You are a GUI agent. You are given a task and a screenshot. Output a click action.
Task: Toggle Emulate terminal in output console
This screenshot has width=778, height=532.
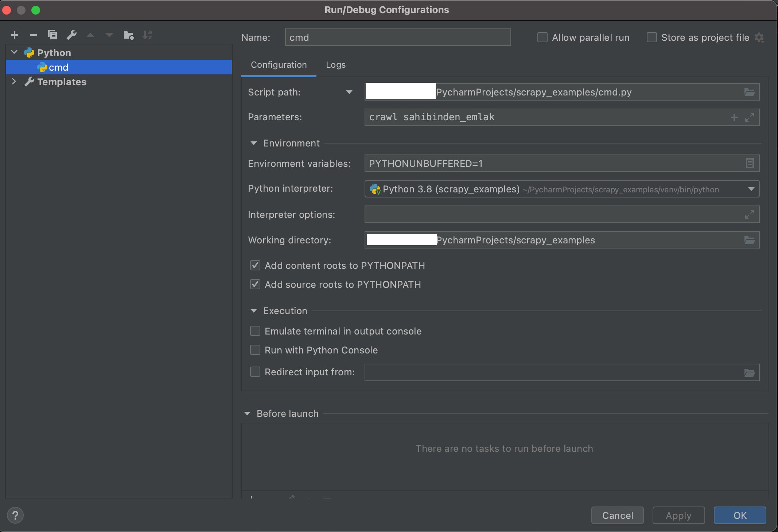click(x=255, y=331)
